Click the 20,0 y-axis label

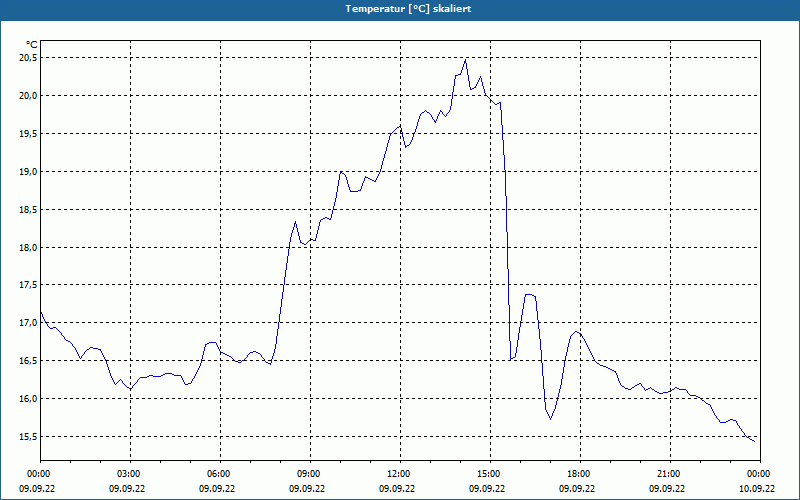coord(28,96)
